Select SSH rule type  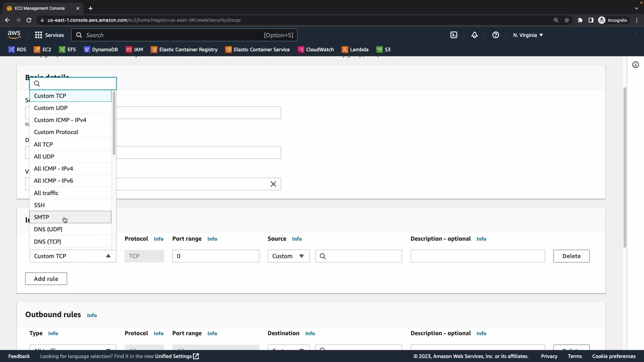(39, 205)
